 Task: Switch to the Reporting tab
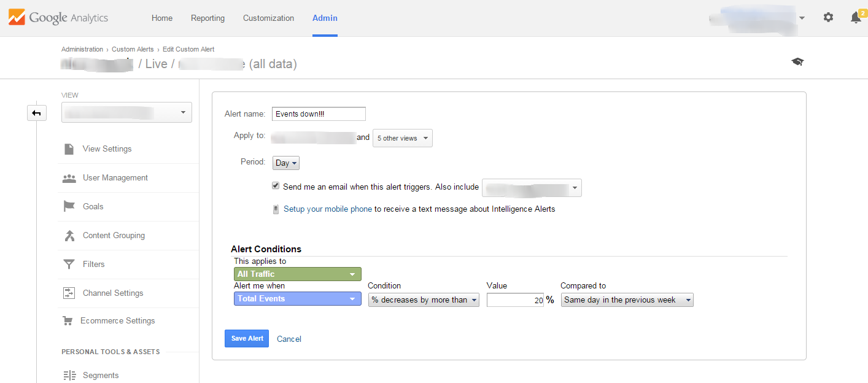pos(207,18)
